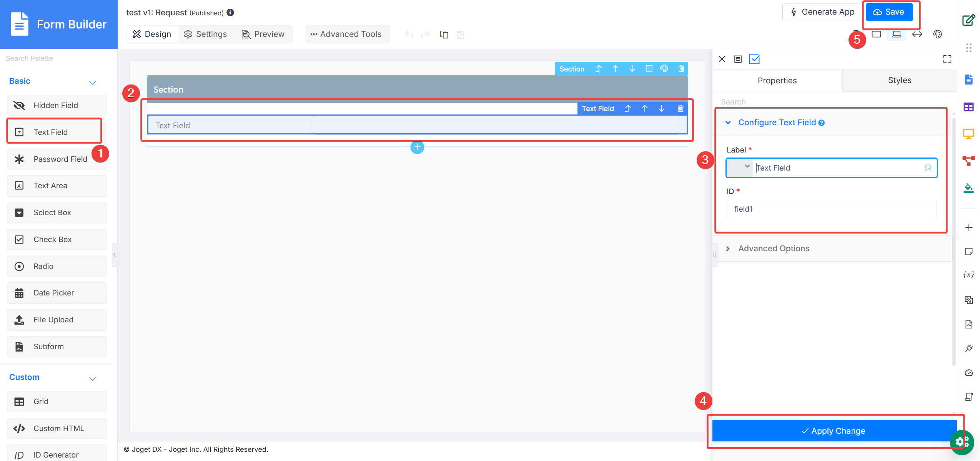Select Subform from the palette
Screen dimensions: 980x461
57,347
